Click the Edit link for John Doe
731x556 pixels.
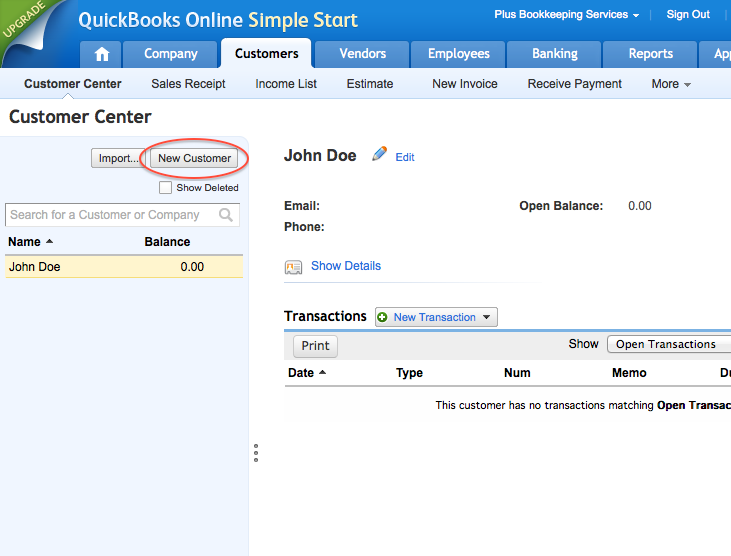coord(405,158)
